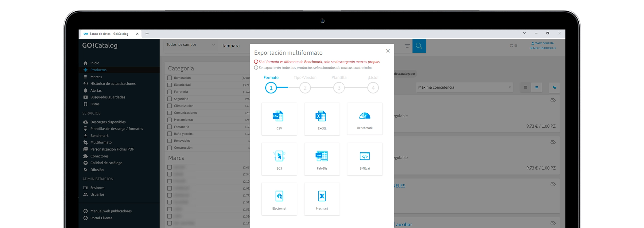Click step 4 ¡Listo! in the wizard

[x=373, y=88]
